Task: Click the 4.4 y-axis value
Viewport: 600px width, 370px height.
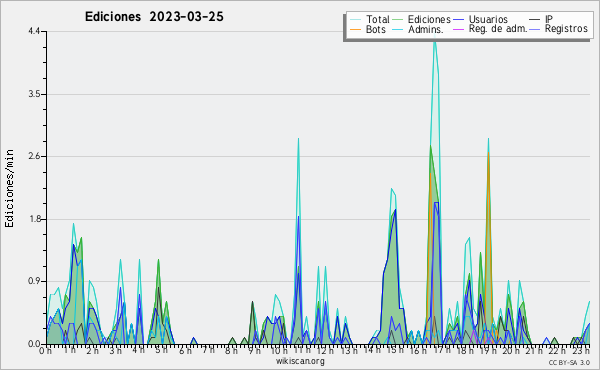Action: [34, 31]
